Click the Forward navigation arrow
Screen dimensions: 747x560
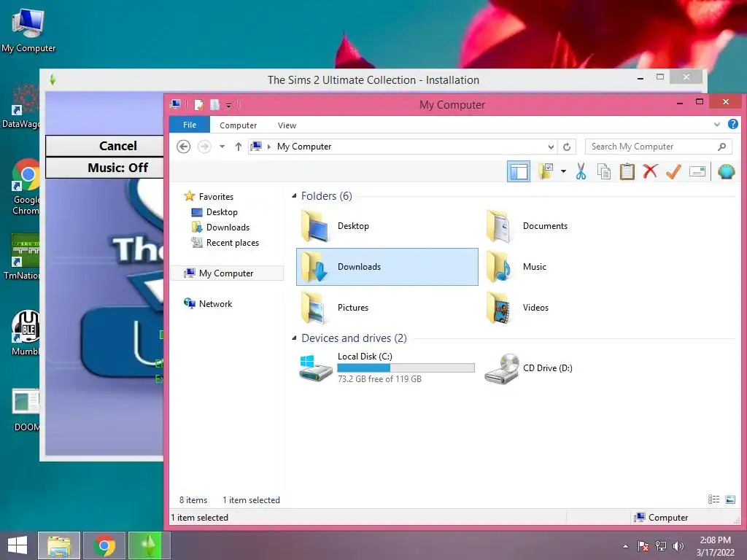click(x=204, y=146)
